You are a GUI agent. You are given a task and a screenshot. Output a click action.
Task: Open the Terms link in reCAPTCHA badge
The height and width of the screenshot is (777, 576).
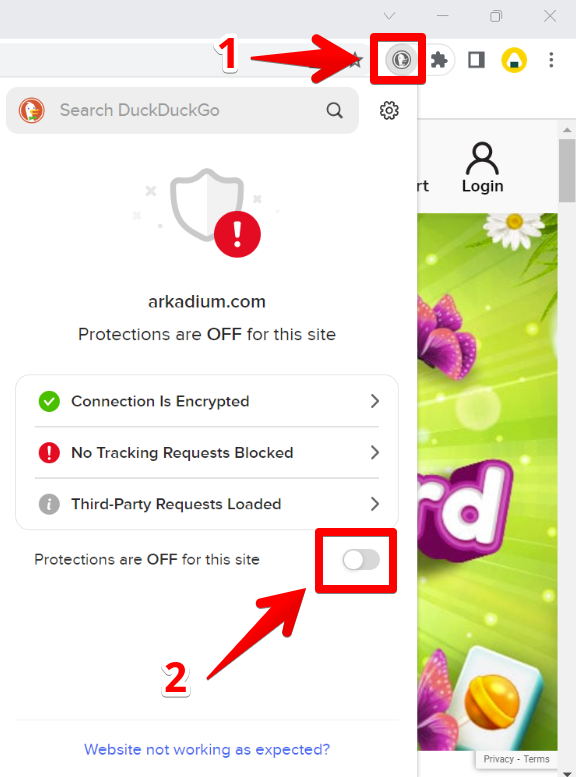point(536,759)
